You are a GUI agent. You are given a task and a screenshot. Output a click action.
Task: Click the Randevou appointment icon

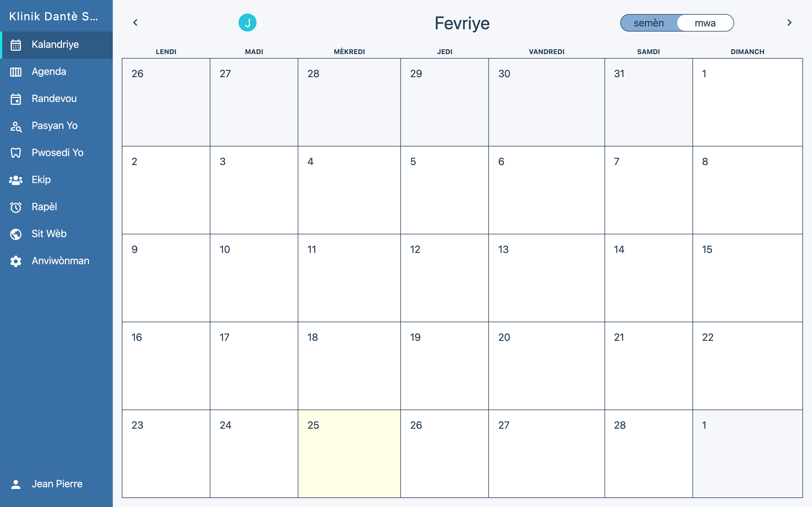click(x=16, y=99)
